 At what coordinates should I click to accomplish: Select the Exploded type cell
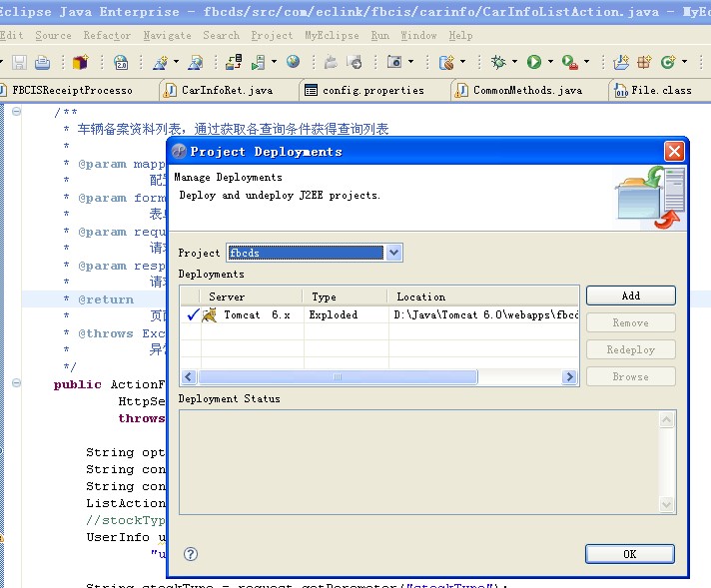[x=347, y=314]
